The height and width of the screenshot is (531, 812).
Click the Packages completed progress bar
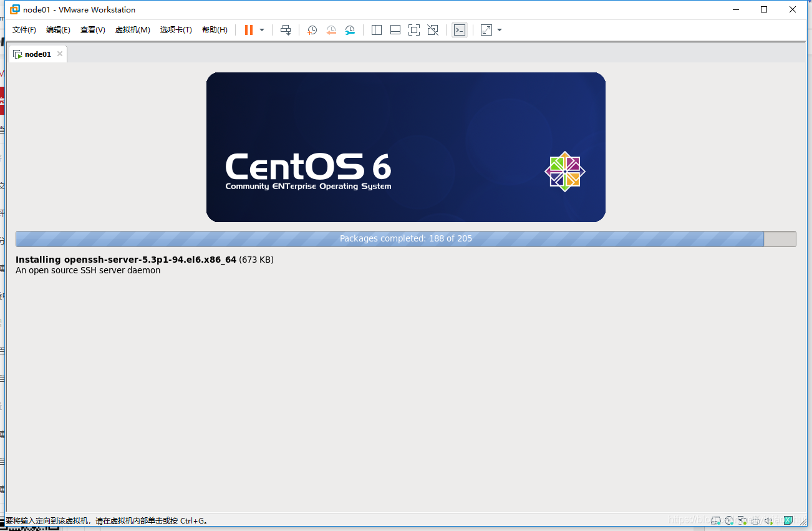pos(406,239)
